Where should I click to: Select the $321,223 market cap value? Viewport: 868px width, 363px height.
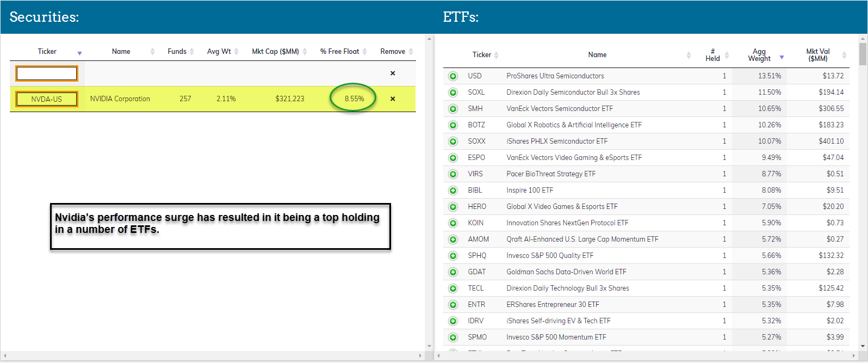pos(290,99)
